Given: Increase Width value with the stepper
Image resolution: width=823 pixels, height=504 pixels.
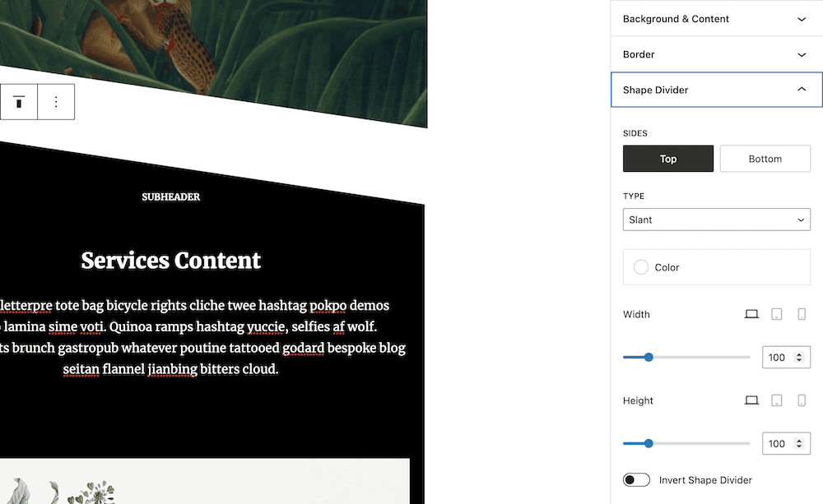Looking at the screenshot, I should [x=800, y=353].
